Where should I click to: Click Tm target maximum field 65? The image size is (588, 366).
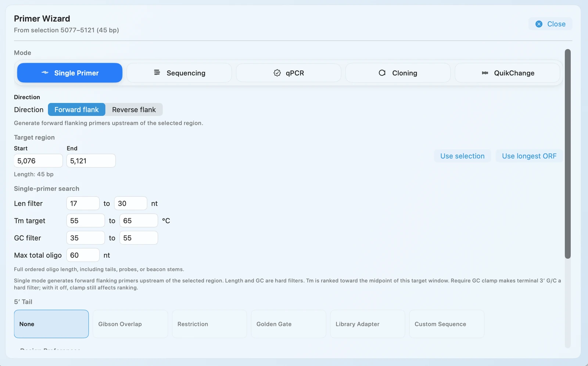139,220
